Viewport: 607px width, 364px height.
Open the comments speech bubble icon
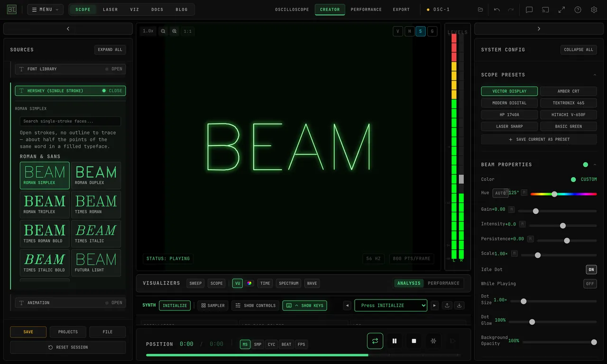tap(529, 9)
